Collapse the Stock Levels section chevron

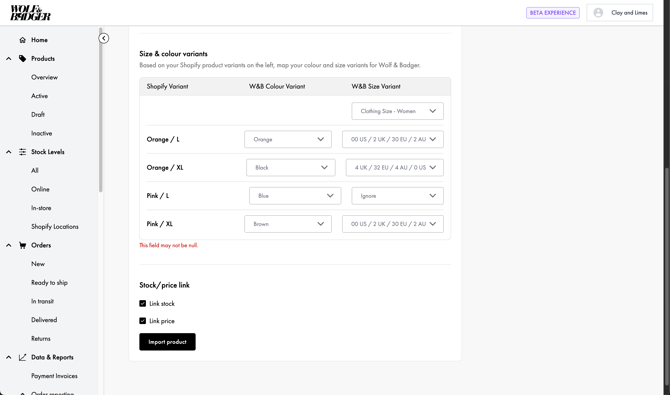[x=9, y=152]
